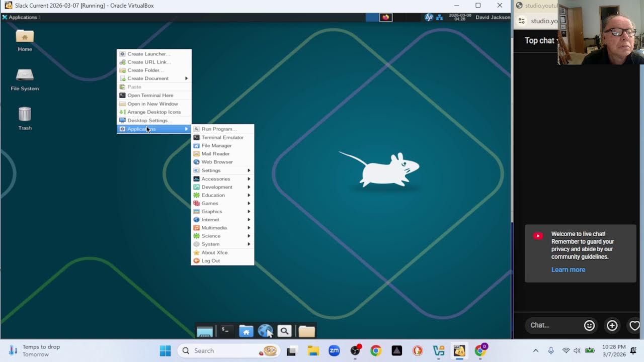The height and width of the screenshot is (362, 644).
Task: Click Wi-Fi icon in system tray
Action: [566, 351]
